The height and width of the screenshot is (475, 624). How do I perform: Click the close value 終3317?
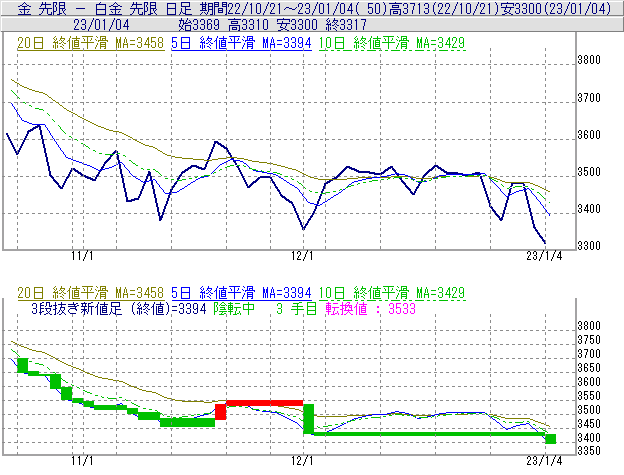coord(346,25)
